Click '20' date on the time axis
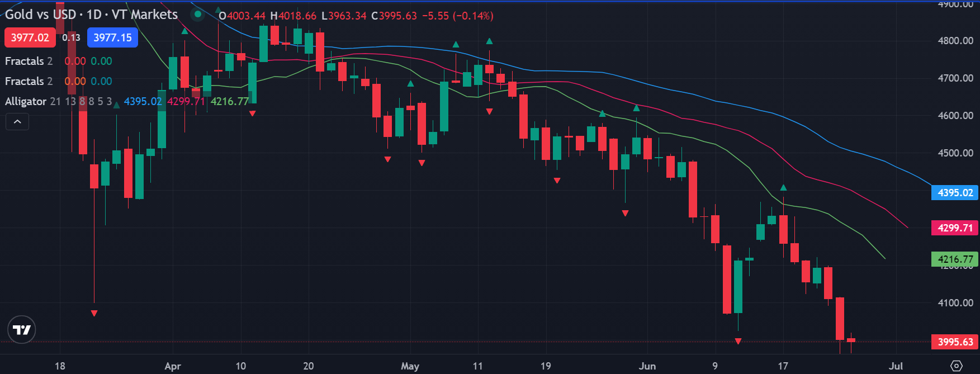Image resolution: width=980 pixels, height=374 pixels. [309, 366]
